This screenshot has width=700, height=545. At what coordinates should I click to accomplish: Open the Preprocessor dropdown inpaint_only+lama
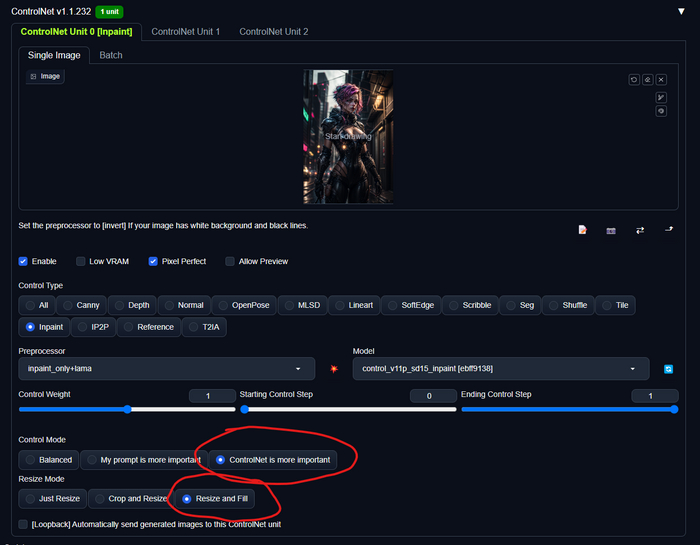(167, 369)
